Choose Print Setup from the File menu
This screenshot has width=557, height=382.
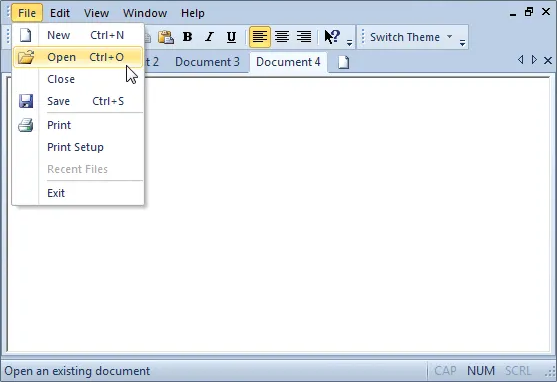[x=78, y=147]
